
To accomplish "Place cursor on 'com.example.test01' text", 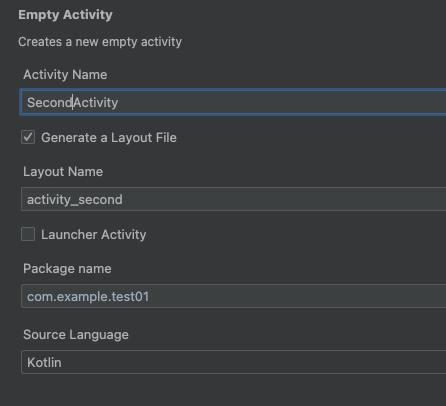I will [88, 296].
